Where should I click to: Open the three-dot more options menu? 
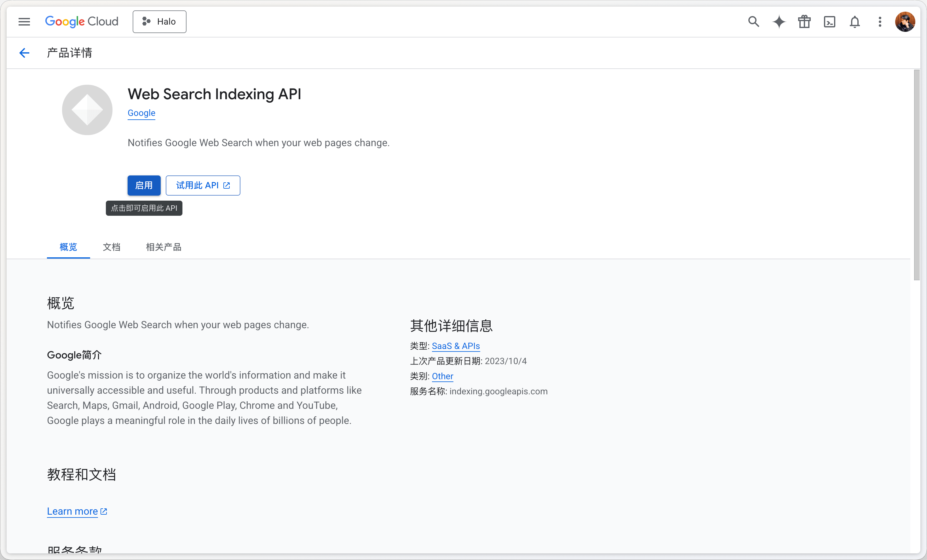tap(880, 22)
